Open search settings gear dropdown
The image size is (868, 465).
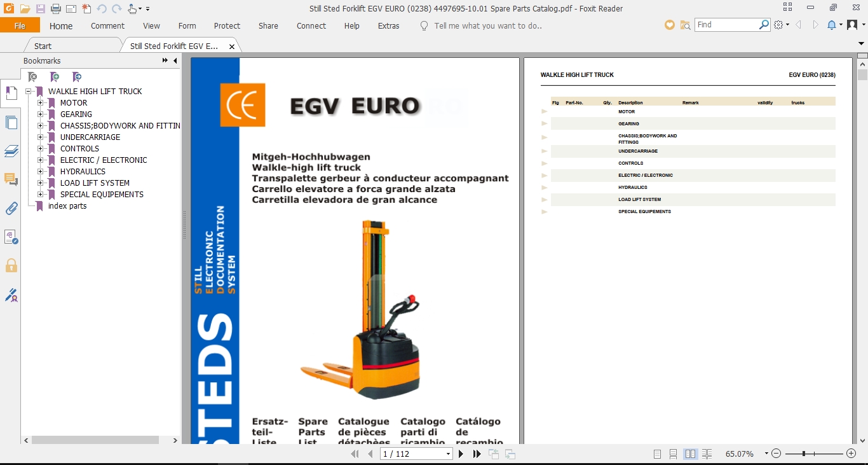782,25
